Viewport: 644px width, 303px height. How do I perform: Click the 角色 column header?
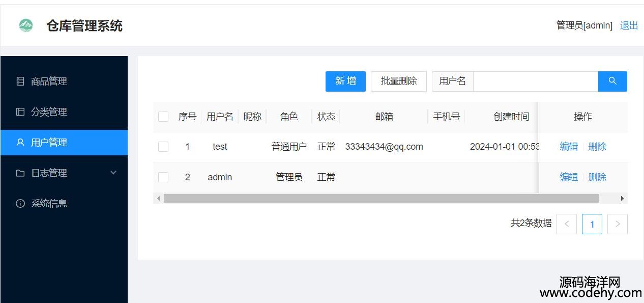click(289, 117)
